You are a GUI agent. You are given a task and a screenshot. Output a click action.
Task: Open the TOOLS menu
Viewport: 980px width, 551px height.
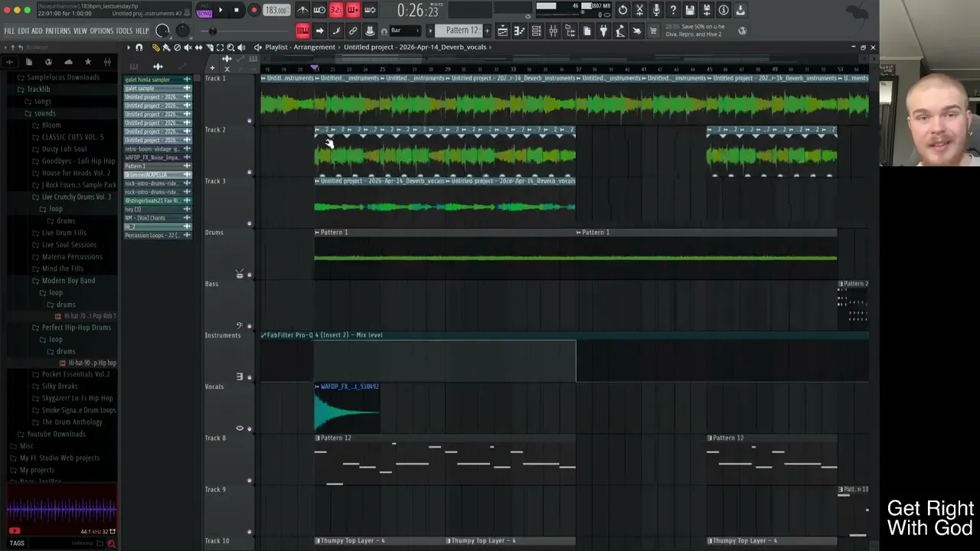pyautogui.click(x=124, y=31)
